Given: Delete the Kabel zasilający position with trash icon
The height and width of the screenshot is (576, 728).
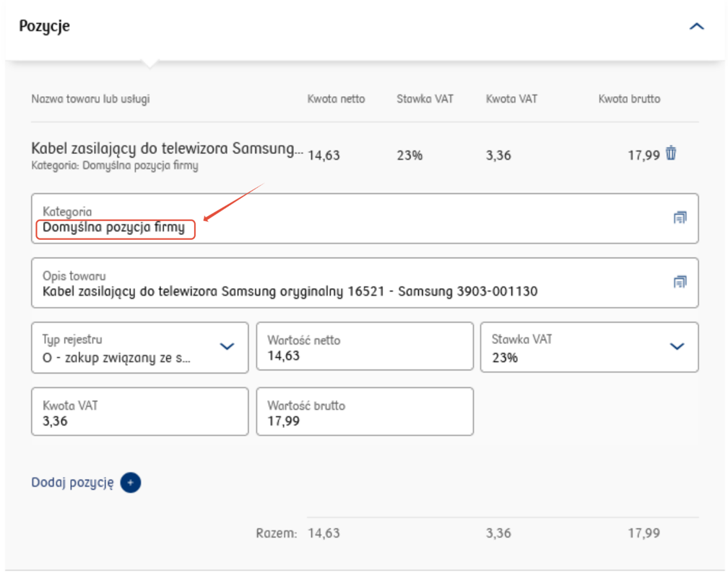Looking at the screenshot, I should point(671,152).
